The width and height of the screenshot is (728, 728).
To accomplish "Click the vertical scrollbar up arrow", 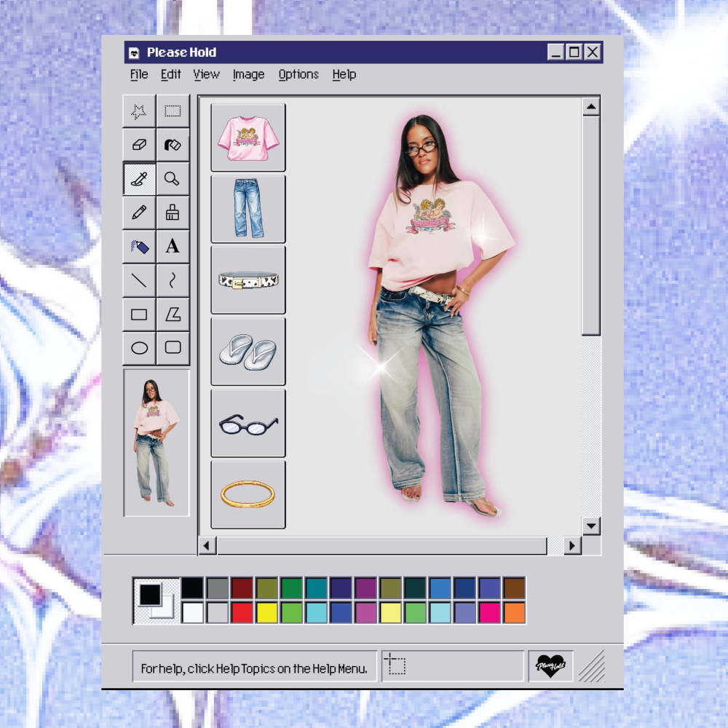I will (x=591, y=107).
